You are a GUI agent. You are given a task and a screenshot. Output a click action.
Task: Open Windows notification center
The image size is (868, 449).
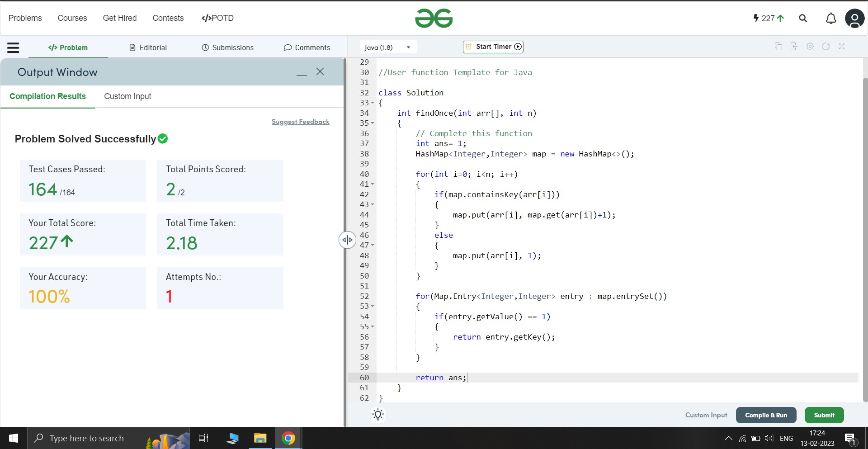(850, 439)
